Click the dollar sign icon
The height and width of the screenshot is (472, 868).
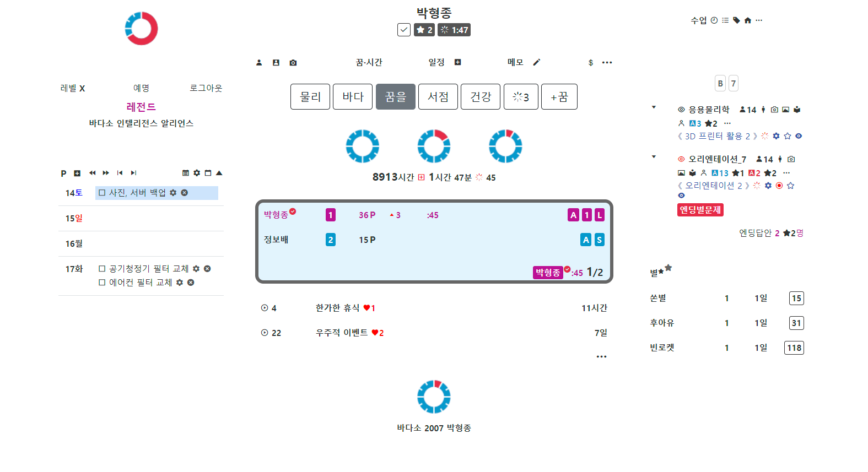click(591, 63)
